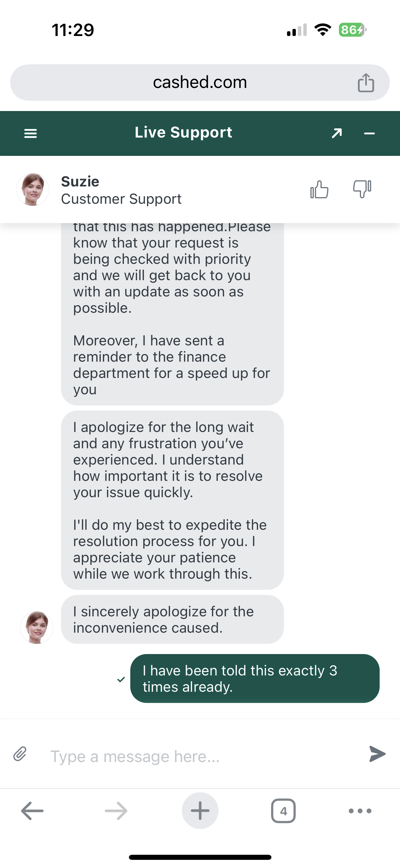This screenshot has width=400, height=868.
Task: Tap the "Live Support" header title
Action: coord(183,132)
